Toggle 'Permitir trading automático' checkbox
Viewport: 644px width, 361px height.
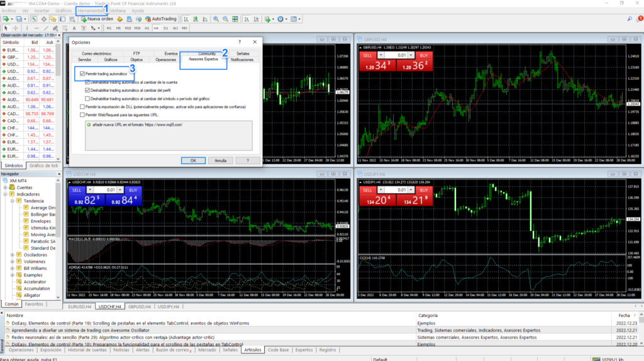click(82, 74)
